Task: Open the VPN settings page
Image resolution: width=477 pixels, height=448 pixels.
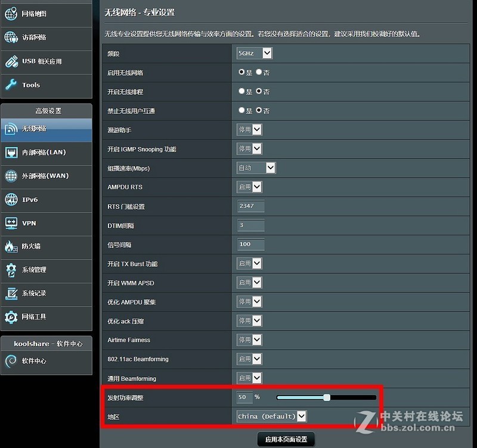Action: click(x=30, y=223)
